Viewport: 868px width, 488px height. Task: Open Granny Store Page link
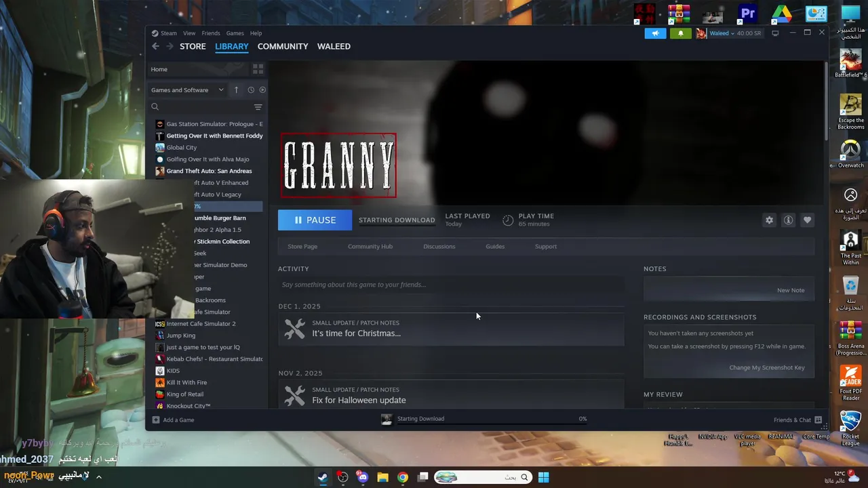tap(302, 246)
